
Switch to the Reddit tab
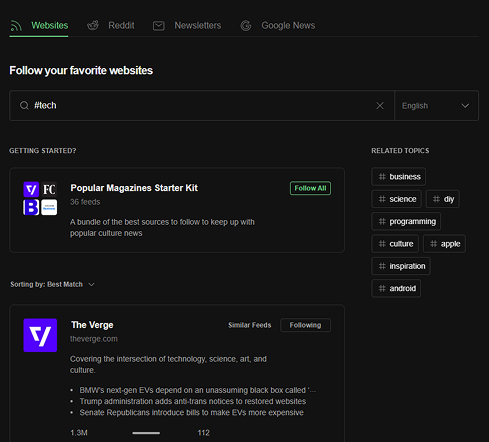click(x=111, y=26)
